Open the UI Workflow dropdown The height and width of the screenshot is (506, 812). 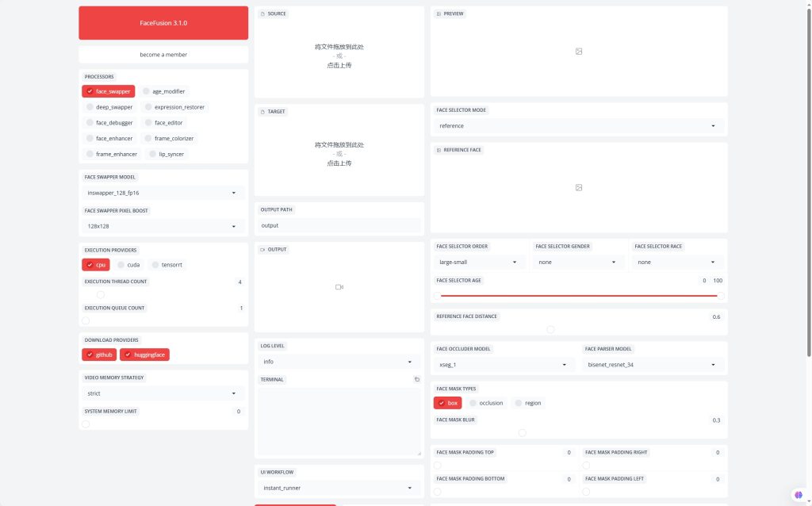339,488
